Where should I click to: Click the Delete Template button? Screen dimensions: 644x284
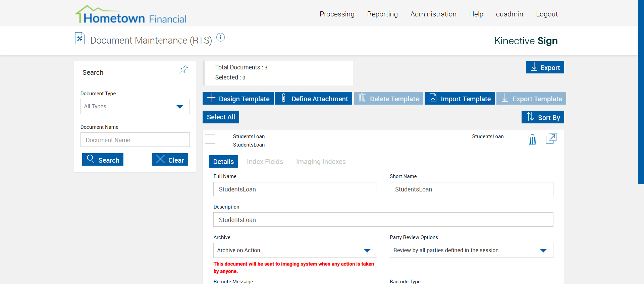pyautogui.click(x=388, y=98)
